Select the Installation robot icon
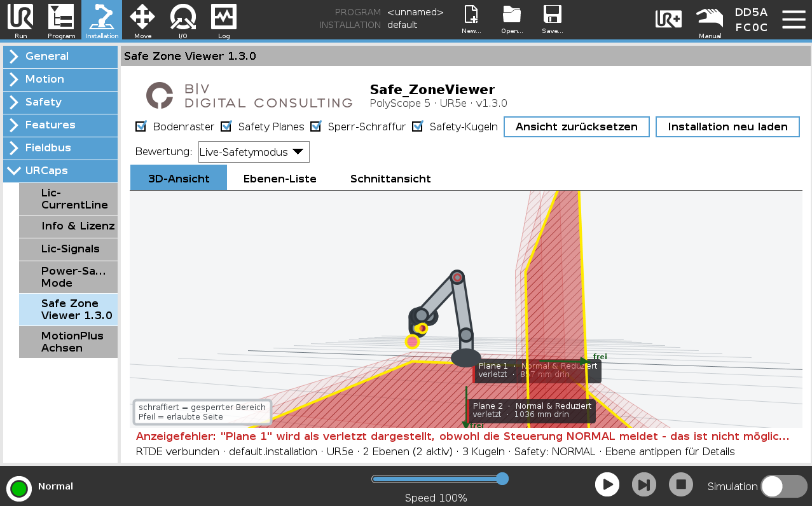 click(102, 20)
